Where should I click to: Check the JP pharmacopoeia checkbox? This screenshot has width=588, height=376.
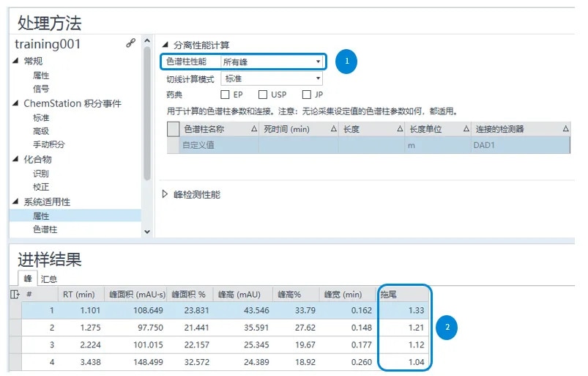coord(307,95)
